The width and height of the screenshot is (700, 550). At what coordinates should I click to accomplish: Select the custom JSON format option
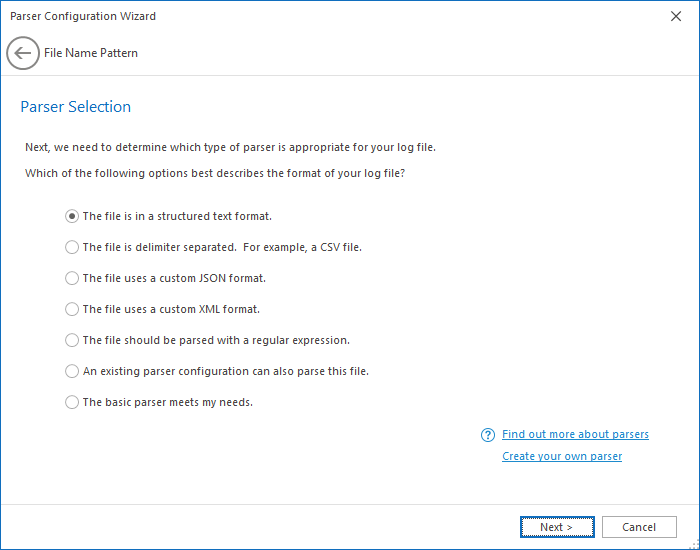(72, 278)
